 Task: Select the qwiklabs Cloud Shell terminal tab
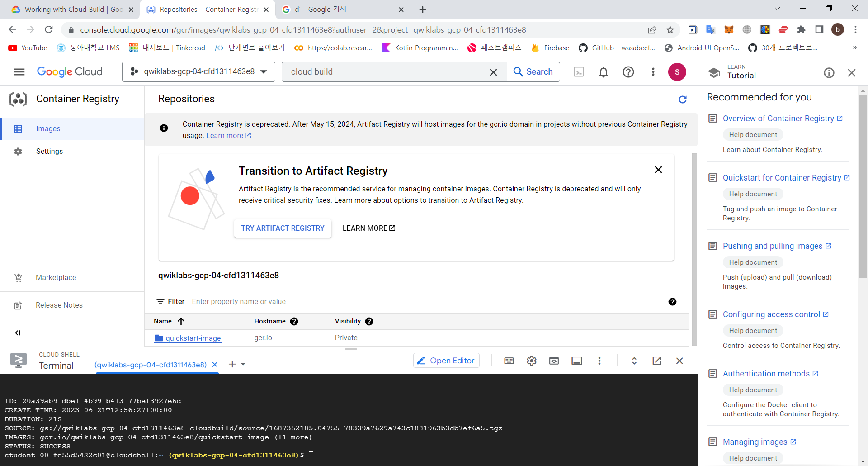coord(151,365)
